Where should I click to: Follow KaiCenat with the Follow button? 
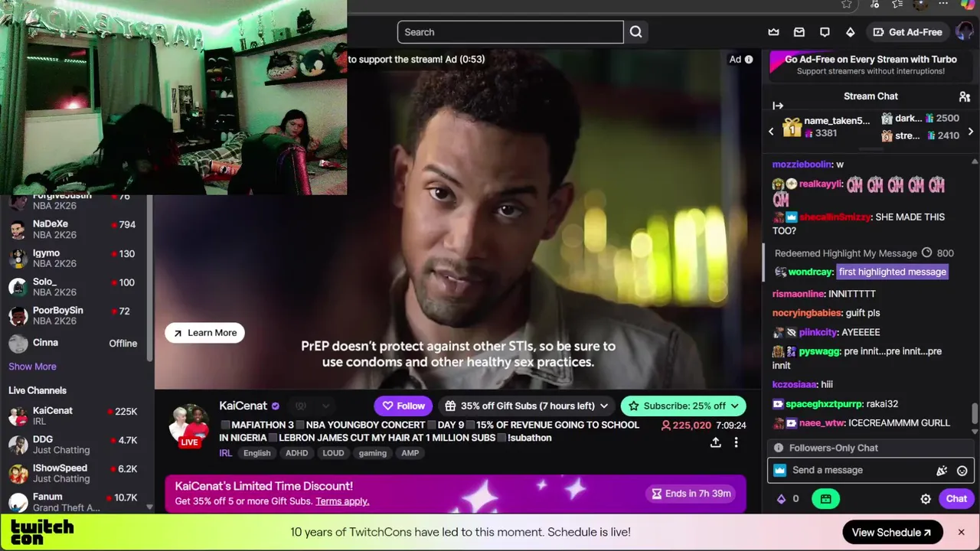click(x=403, y=406)
